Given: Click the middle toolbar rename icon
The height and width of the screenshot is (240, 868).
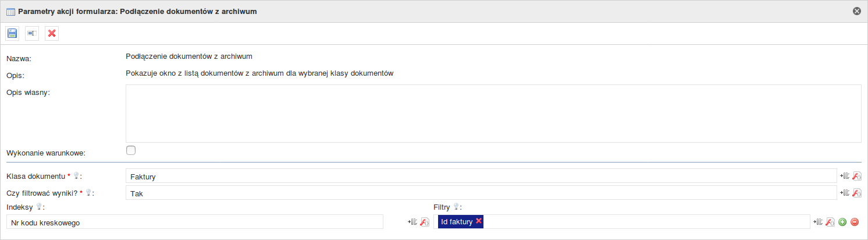Looking at the screenshot, I should tap(32, 33).
